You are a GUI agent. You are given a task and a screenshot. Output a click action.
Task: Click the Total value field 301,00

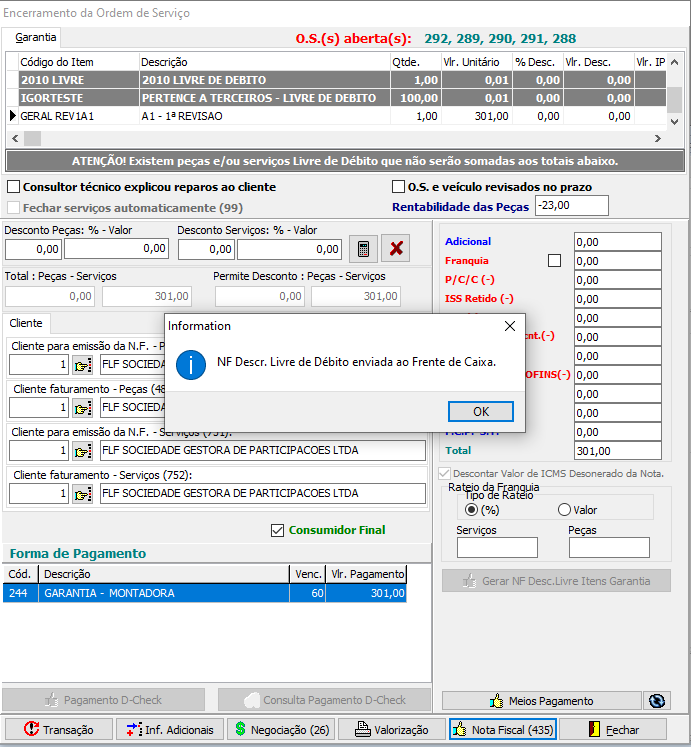click(618, 451)
